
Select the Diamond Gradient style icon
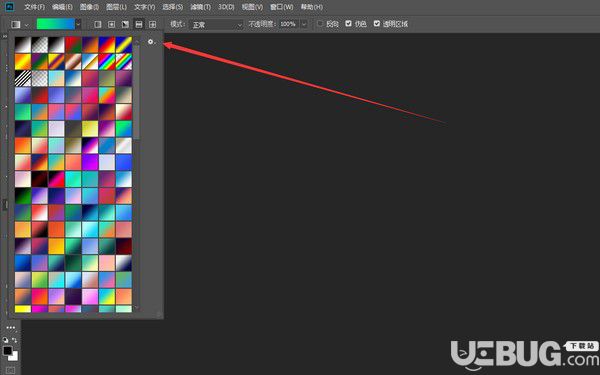coord(152,24)
